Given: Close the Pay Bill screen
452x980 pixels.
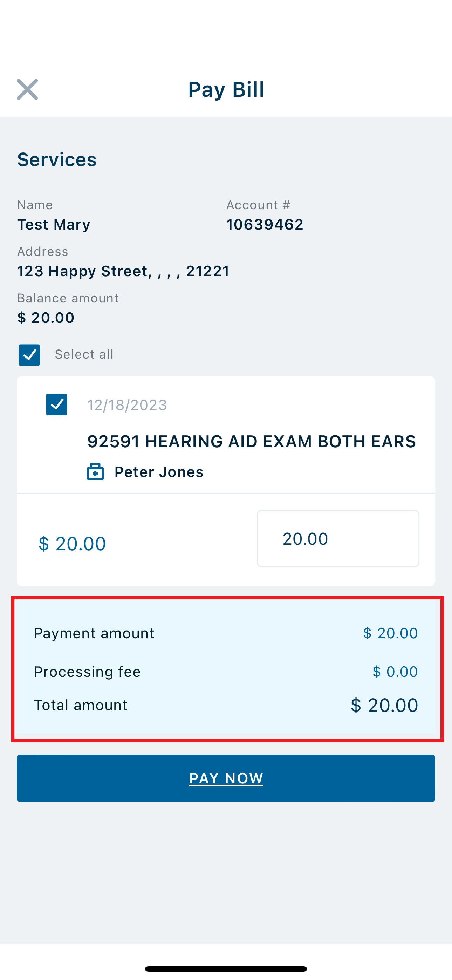Looking at the screenshot, I should tap(27, 89).
